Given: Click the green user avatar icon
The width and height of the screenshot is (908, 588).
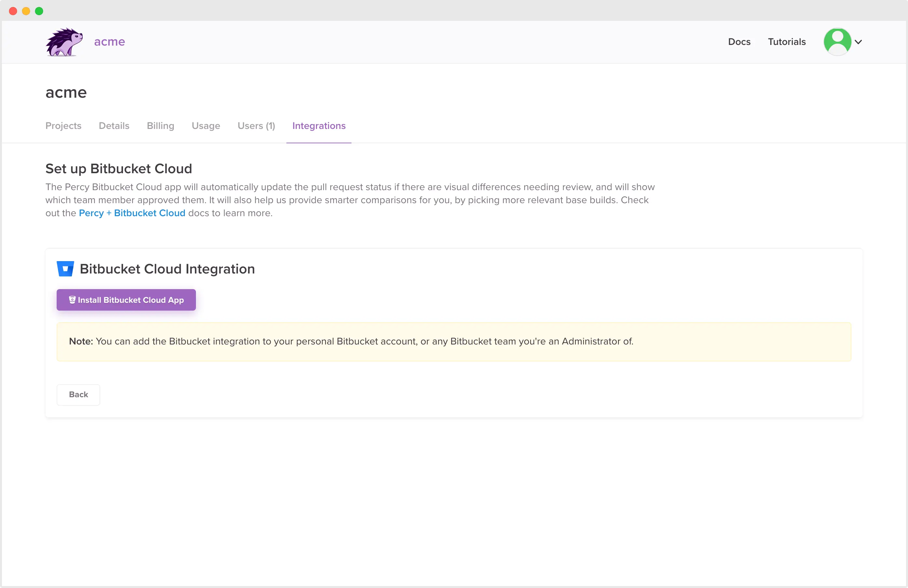Looking at the screenshot, I should 837,42.
